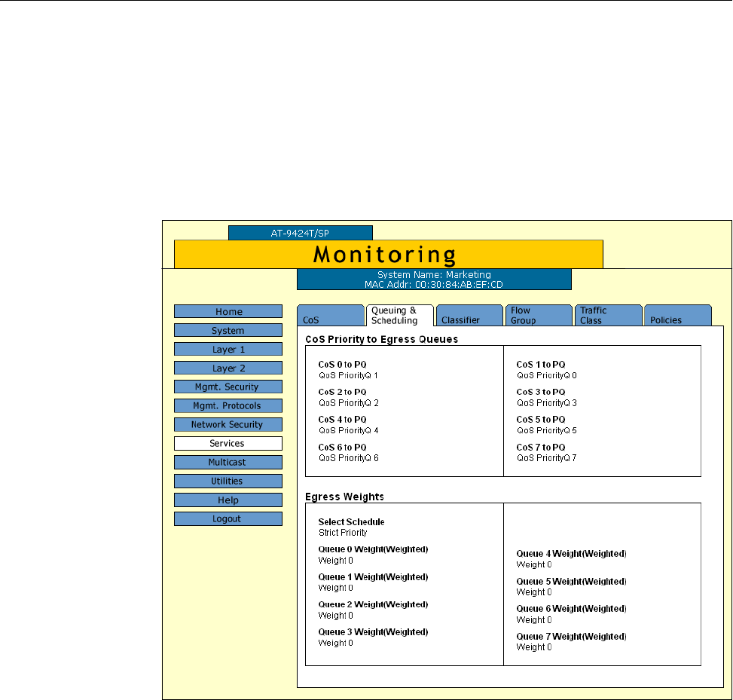
Task: Click Weight 0 value under Queue 0
Action: click(x=336, y=560)
